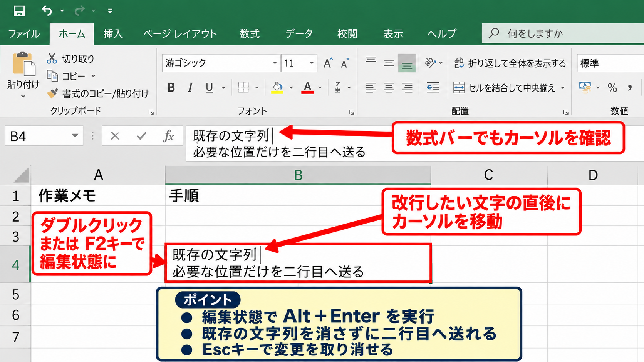Click the Orientation angled text icon
The height and width of the screenshot is (362, 644).
[430, 63]
